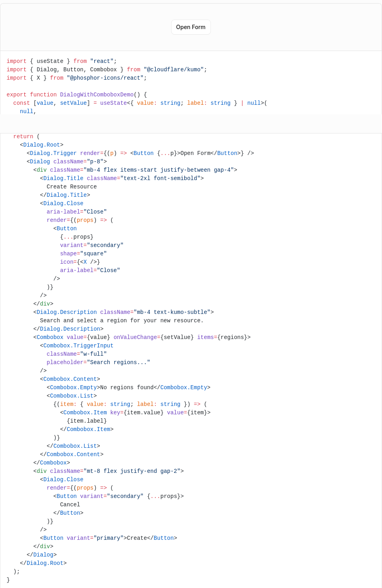Click 'placeholder="Search regions..."' line

(98, 362)
